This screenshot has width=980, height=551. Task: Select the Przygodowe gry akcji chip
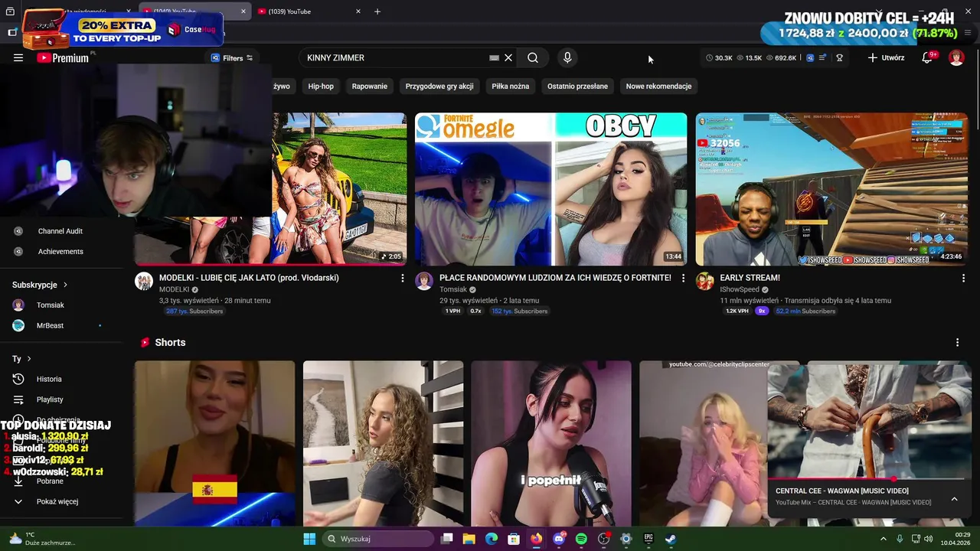point(439,86)
